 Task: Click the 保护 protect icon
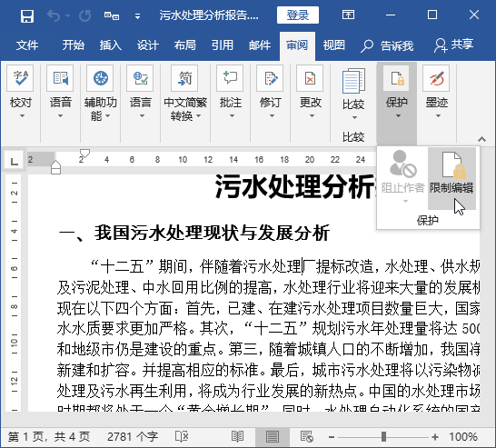(x=397, y=78)
